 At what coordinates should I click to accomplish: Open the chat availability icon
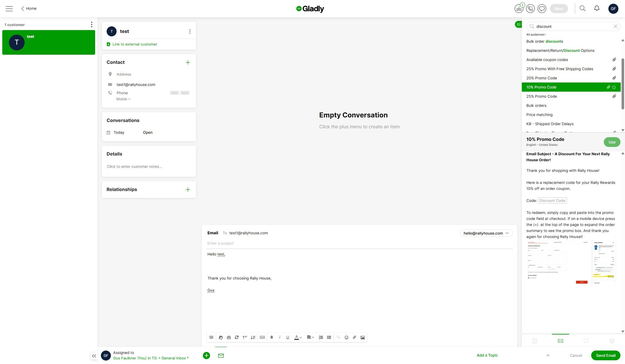542,9
